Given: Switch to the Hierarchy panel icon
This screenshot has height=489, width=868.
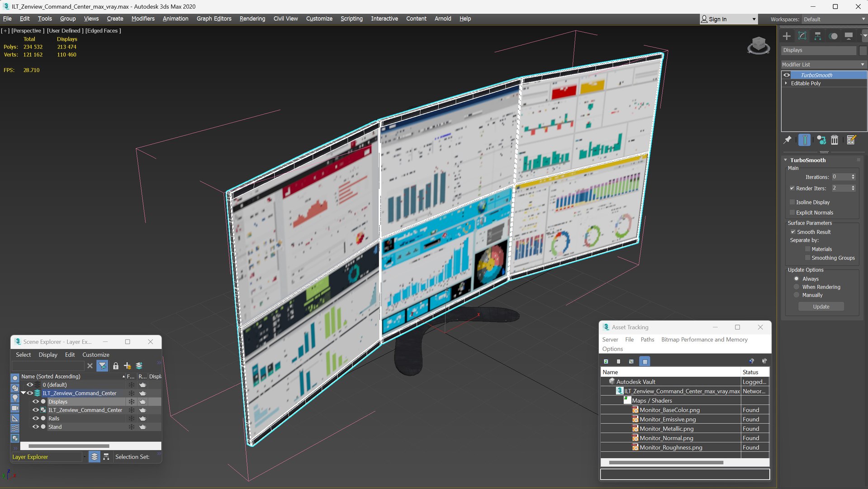Looking at the screenshot, I should coord(817,36).
